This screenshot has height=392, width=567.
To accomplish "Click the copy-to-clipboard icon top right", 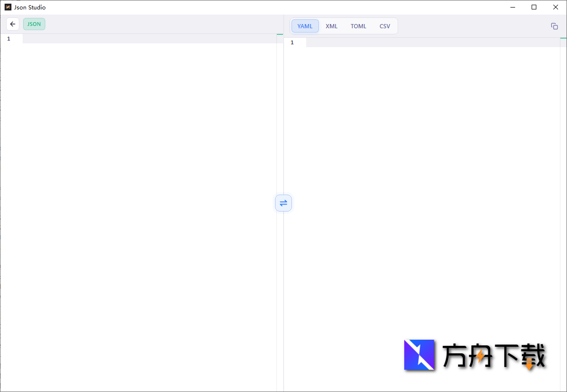I will tap(554, 26).
